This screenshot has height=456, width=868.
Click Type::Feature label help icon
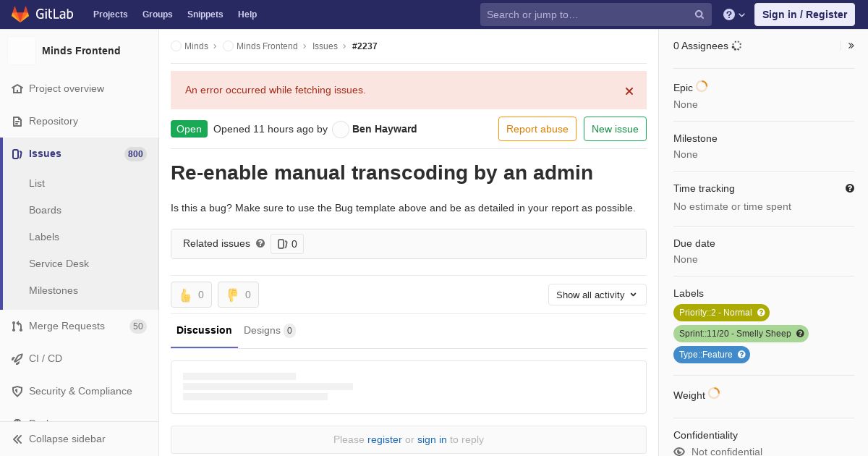(x=741, y=355)
